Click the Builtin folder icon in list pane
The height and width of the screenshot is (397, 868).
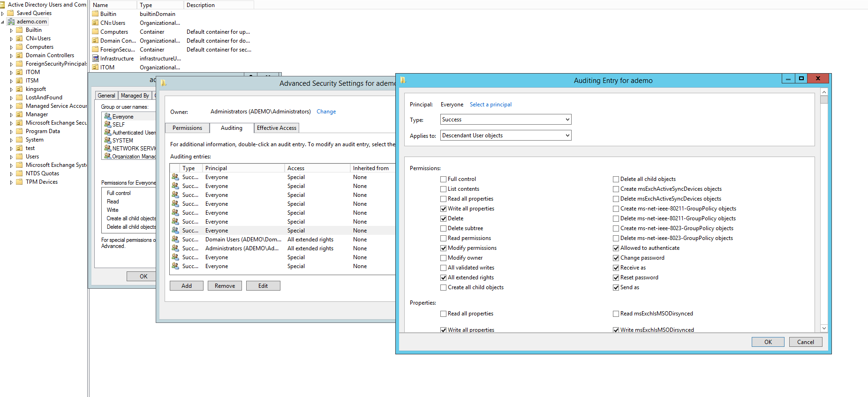click(96, 14)
